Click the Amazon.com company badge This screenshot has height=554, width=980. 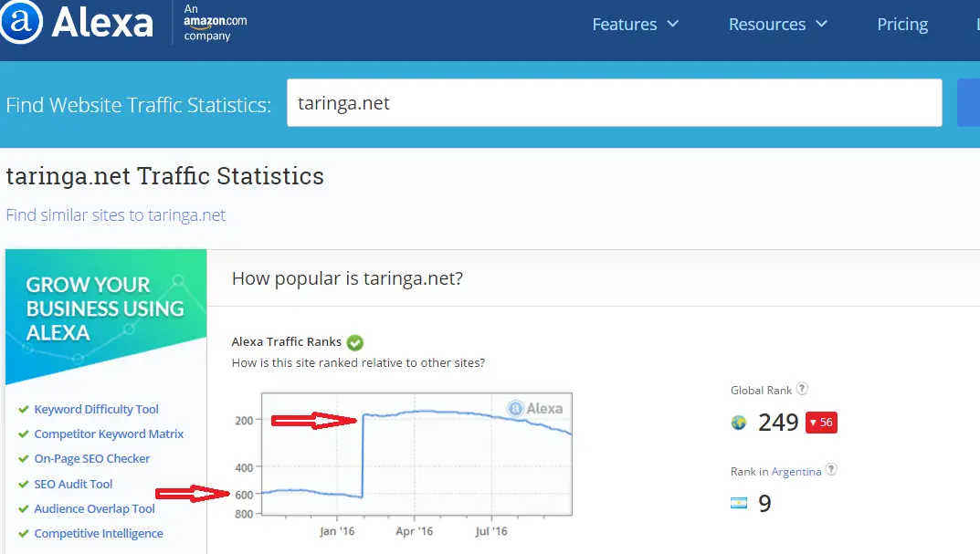215,23
